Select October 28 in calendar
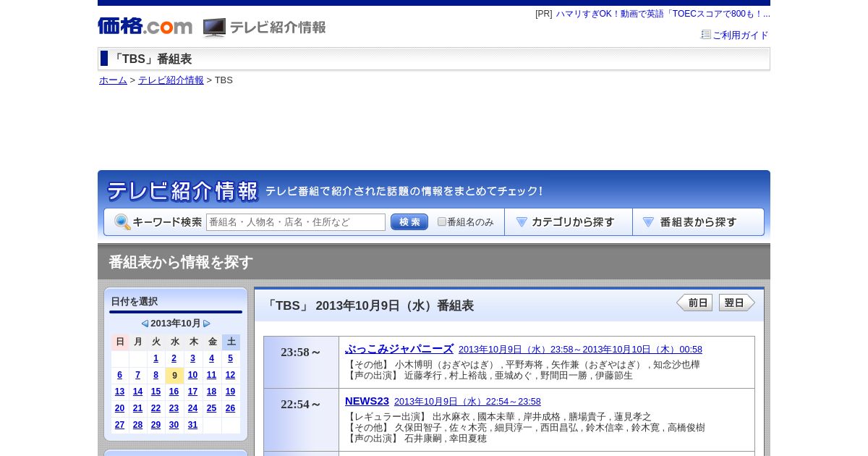 click(137, 425)
